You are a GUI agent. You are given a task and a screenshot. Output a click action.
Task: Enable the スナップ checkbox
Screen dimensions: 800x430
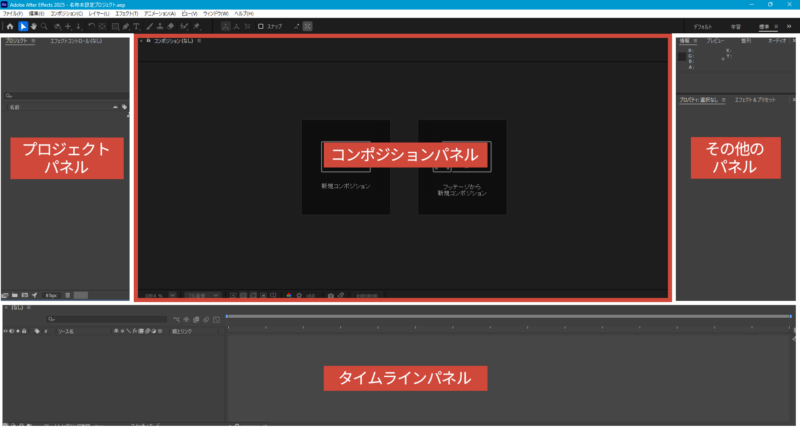[x=260, y=26]
